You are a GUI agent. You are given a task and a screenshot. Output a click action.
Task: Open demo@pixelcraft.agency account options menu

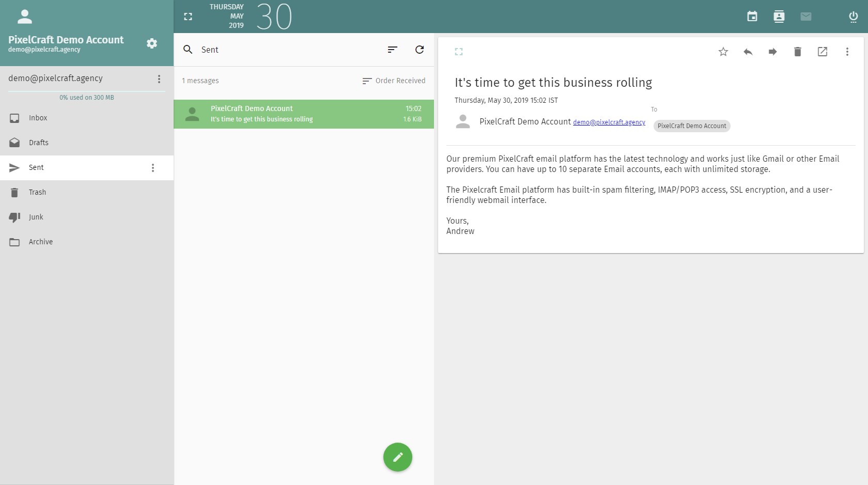coord(159,79)
